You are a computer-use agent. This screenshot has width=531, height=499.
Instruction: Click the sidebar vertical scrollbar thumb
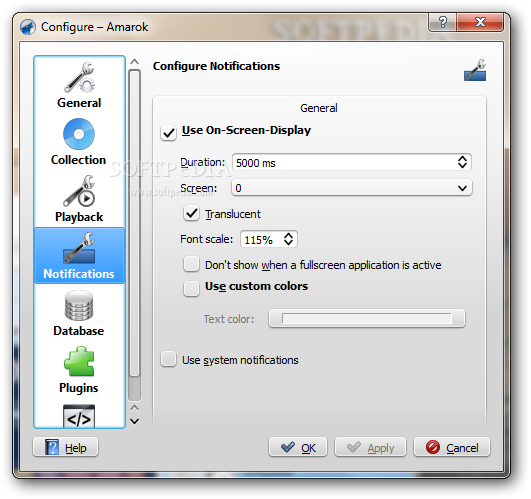[x=135, y=223]
